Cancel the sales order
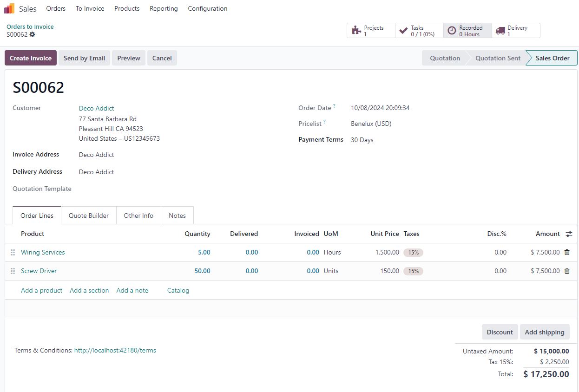 [162, 58]
